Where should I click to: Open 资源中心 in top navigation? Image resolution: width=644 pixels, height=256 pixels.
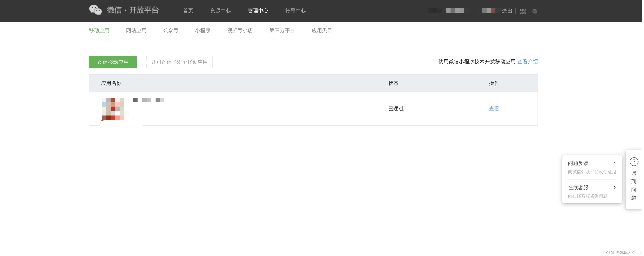(x=220, y=10)
